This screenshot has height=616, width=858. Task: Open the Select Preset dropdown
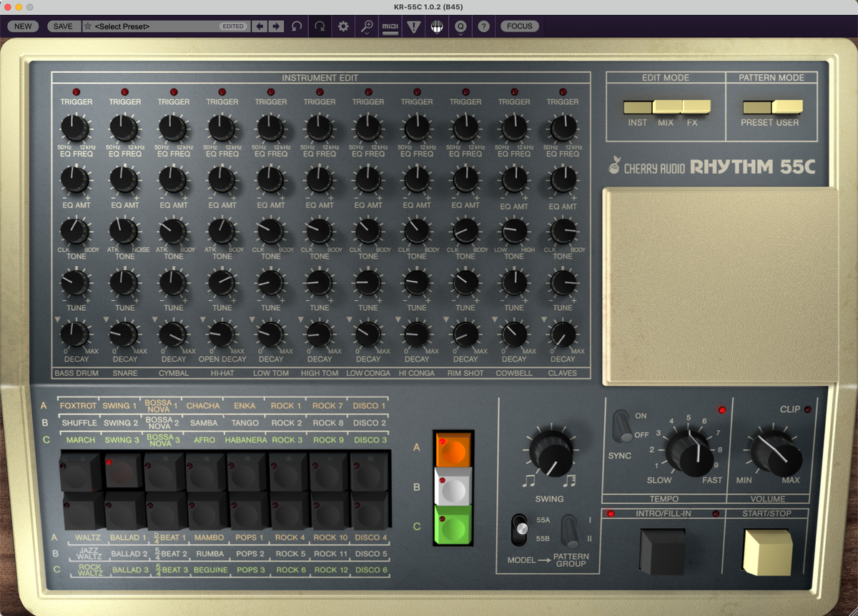coord(157,26)
